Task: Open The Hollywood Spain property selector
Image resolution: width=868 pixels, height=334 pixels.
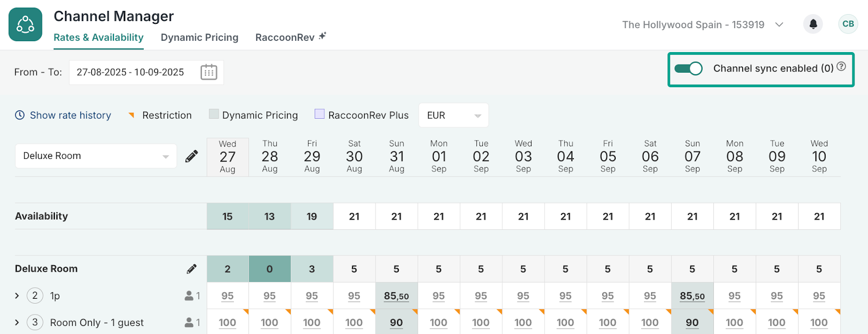Action: 703,24
